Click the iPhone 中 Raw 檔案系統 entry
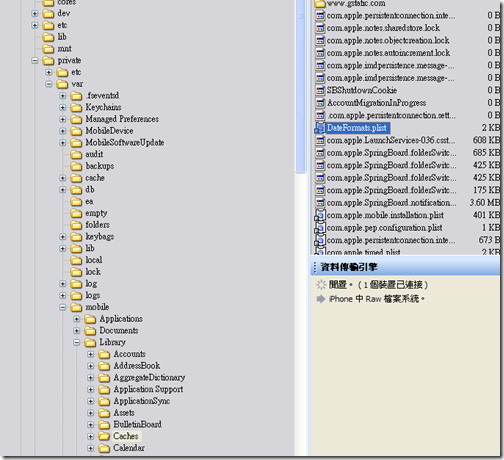 click(377, 299)
